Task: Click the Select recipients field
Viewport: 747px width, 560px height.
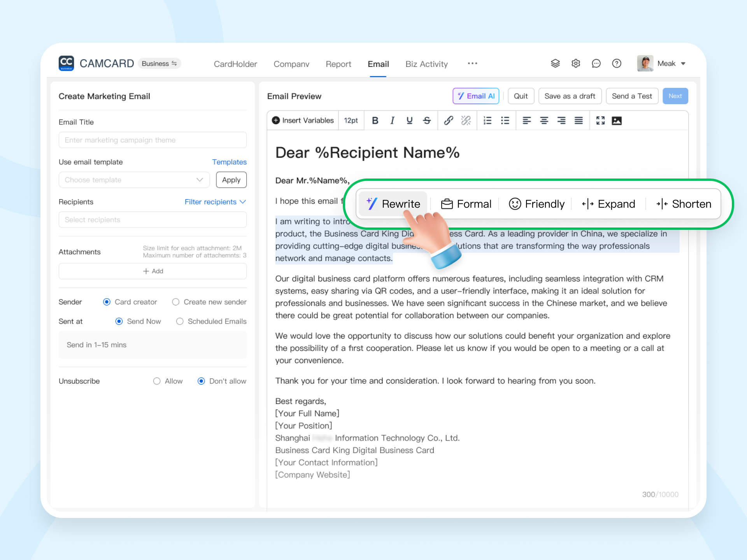Action: (x=153, y=220)
